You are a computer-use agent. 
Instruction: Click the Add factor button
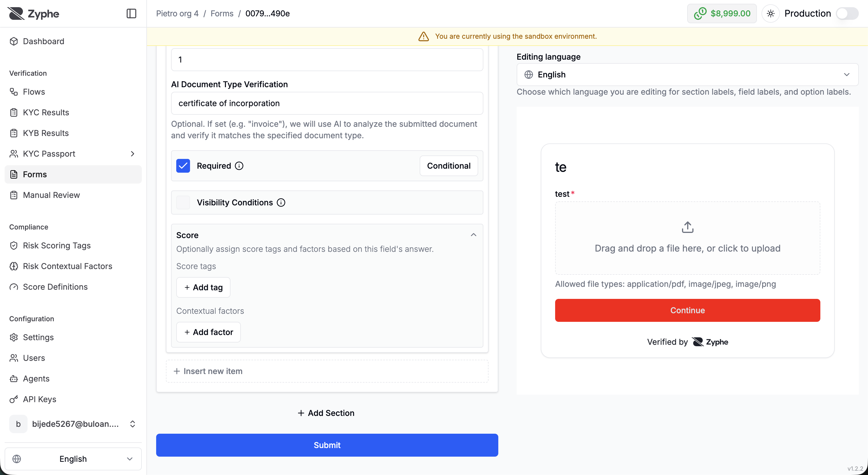(x=208, y=332)
